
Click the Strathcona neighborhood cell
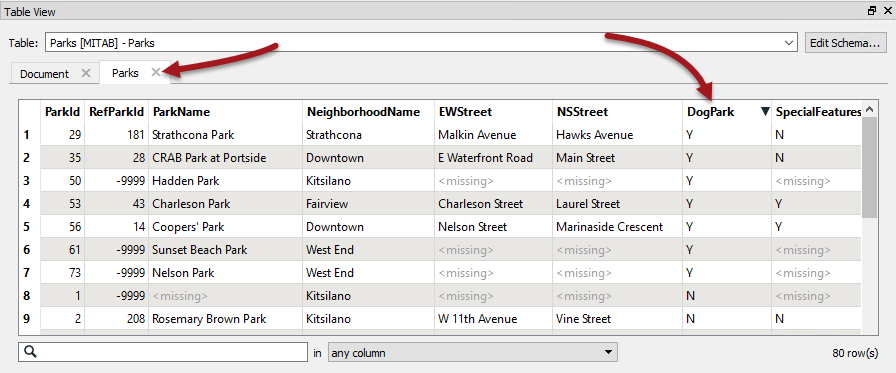(x=369, y=135)
